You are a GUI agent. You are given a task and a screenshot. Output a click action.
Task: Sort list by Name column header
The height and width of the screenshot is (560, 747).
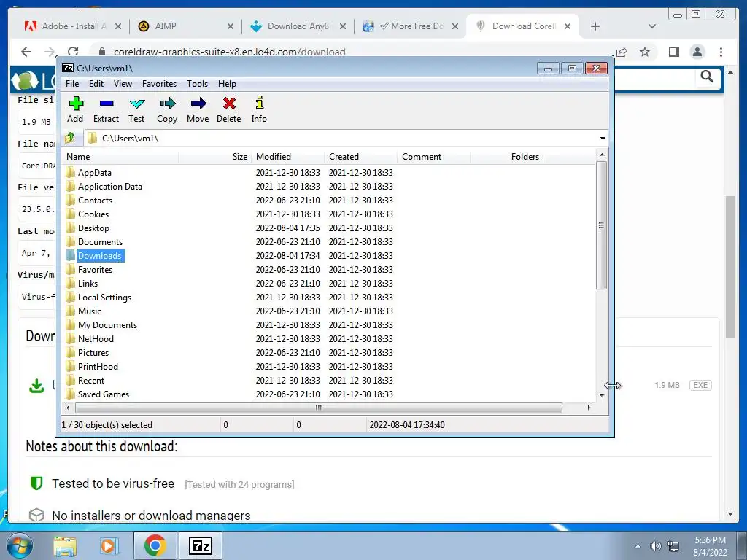pos(120,157)
